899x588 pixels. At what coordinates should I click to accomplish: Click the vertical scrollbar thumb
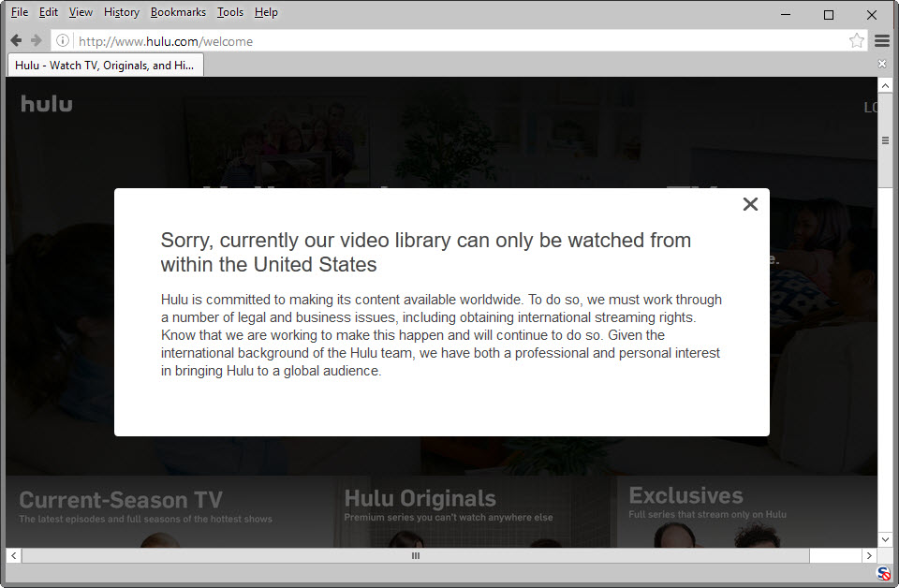(885, 140)
